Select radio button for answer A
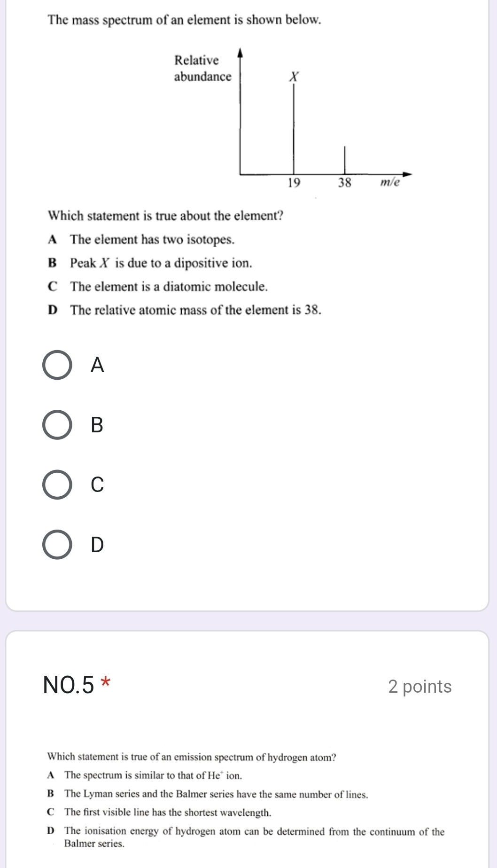Viewport: 497px width, 868px height. [x=57, y=365]
